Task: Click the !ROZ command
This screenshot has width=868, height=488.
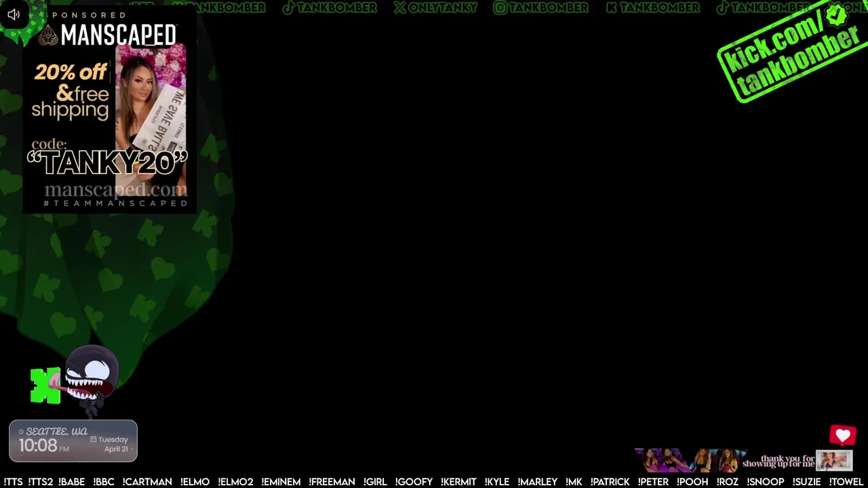Action: coord(727,482)
